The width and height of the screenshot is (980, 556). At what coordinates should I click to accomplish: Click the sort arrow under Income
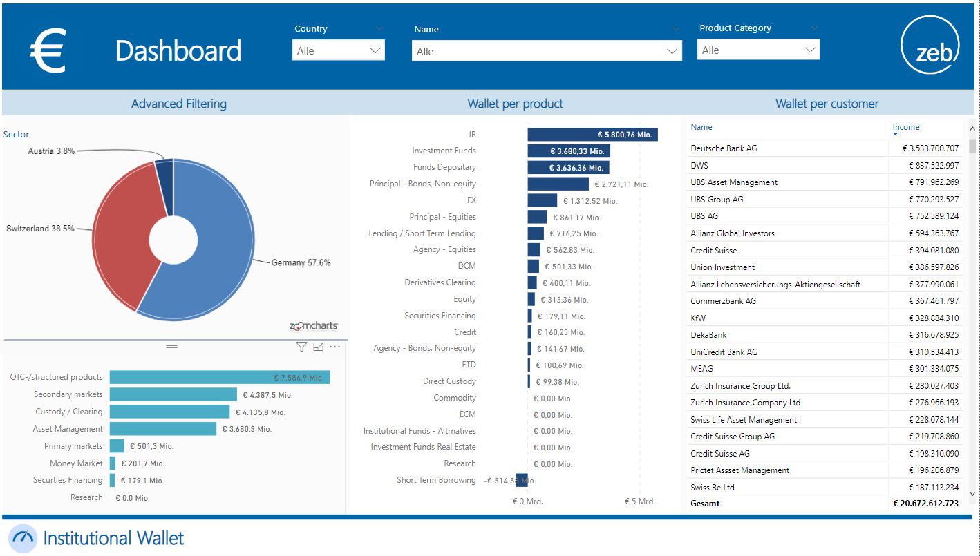896,134
